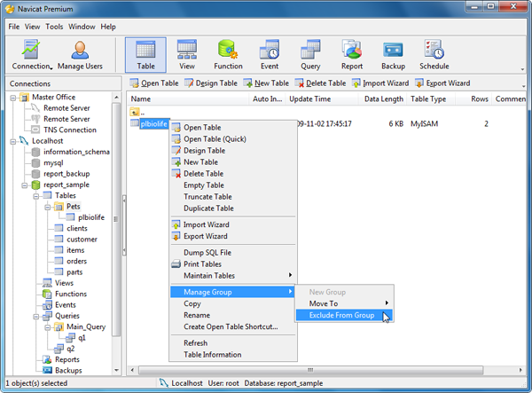Launch Export Wizard from object toolbar
Screen dimensions: 532x393
[442, 83]
